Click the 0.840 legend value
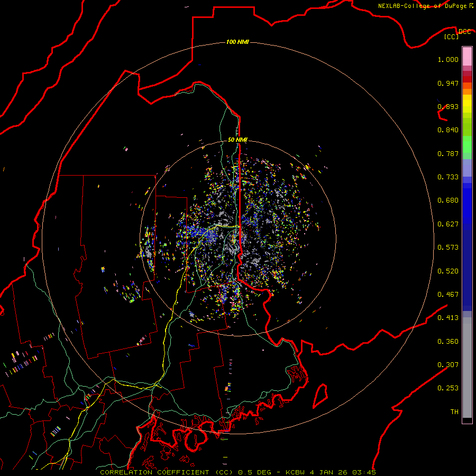 [x=448, y=130]
